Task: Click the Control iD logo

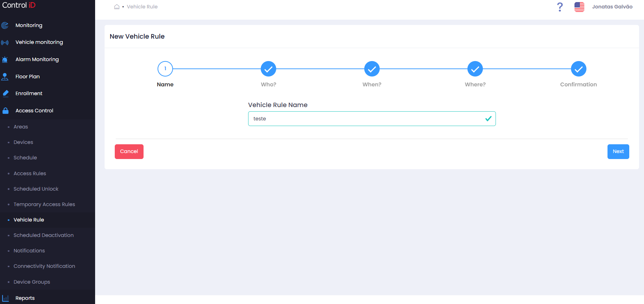Action: 19,5
